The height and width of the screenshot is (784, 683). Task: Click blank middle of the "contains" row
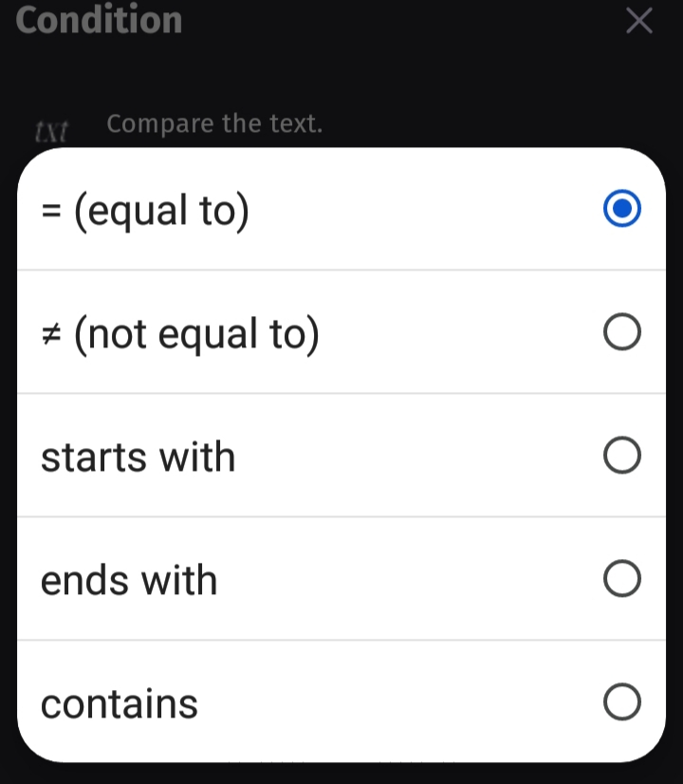pyautogui.click(x=399, y=701)
